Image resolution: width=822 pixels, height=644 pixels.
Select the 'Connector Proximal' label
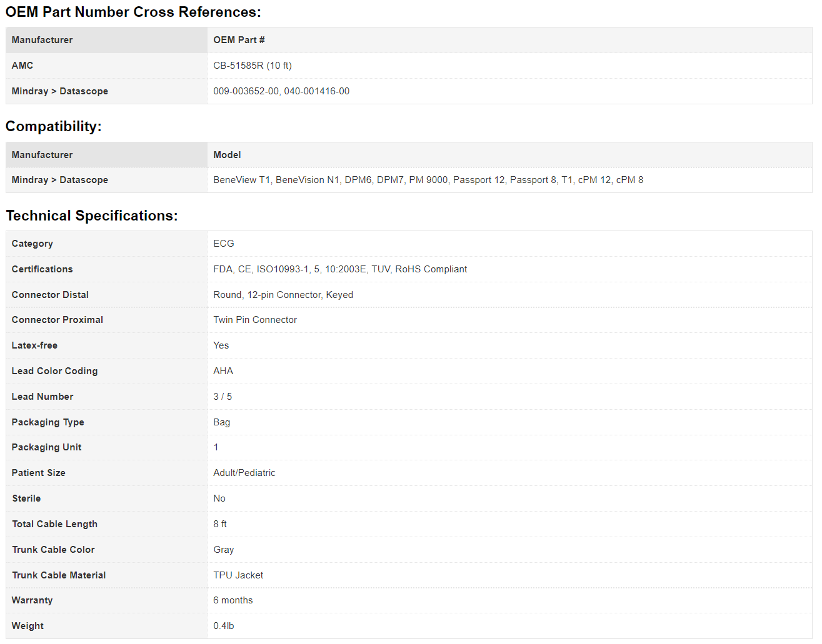click(58, 320)
